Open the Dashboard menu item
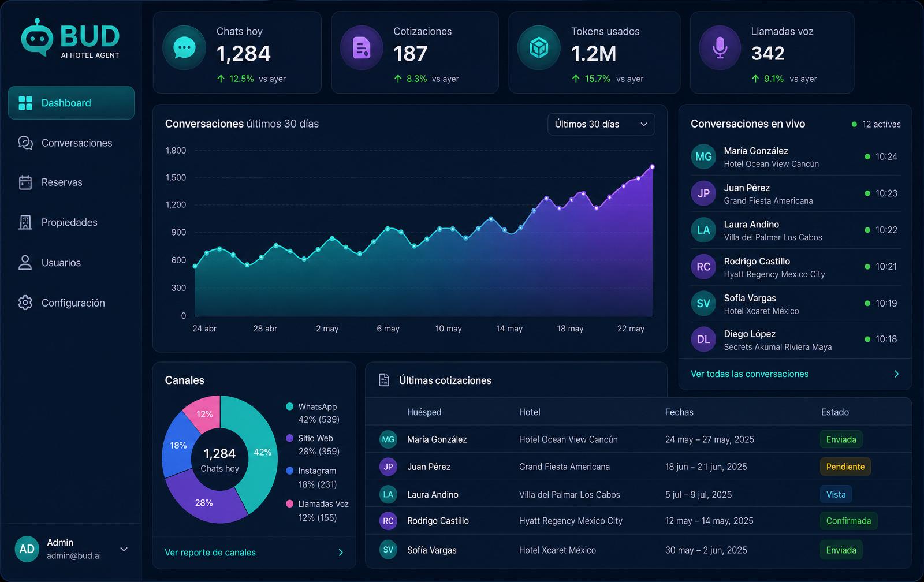This screenshot has width=924, height=582. click(x=71, y=103)
